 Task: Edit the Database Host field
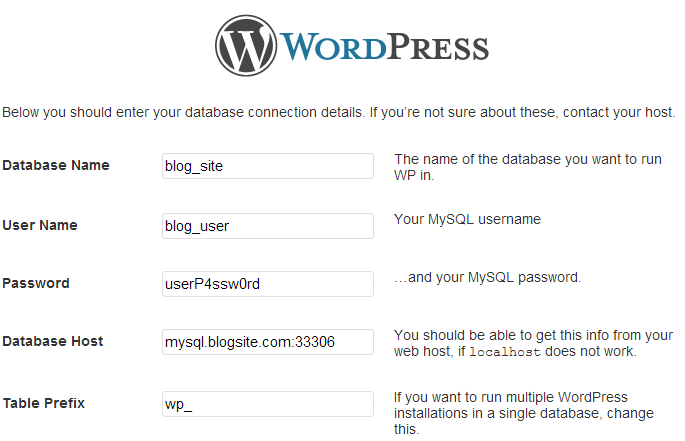click(x=268, y=342)
